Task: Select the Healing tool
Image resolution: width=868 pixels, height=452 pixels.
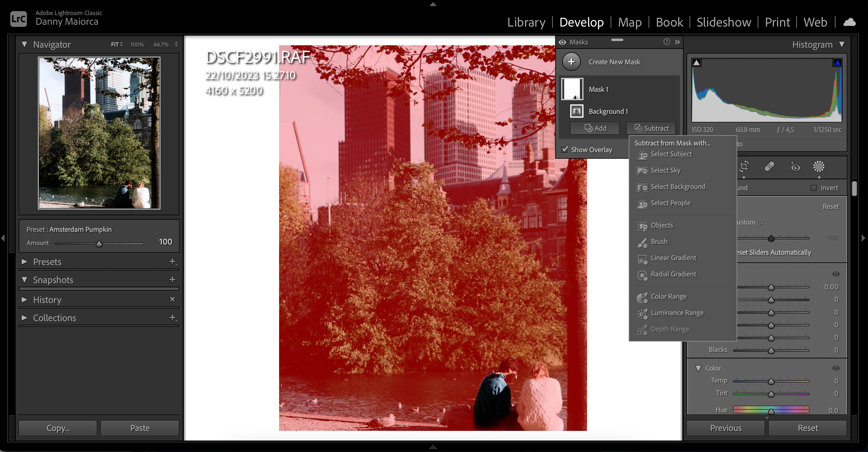Action: (x=769, y=167)
